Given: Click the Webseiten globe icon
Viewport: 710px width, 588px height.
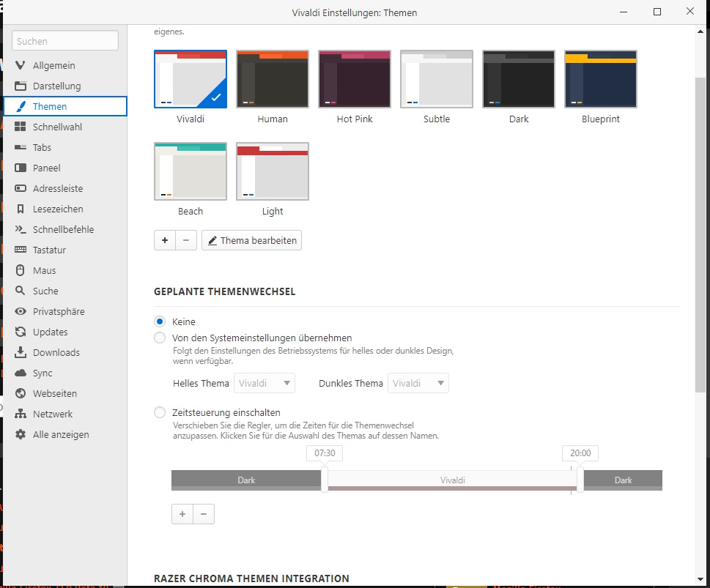Looking at the screenshot, I should pyautogui.click(x=21, y=393).
